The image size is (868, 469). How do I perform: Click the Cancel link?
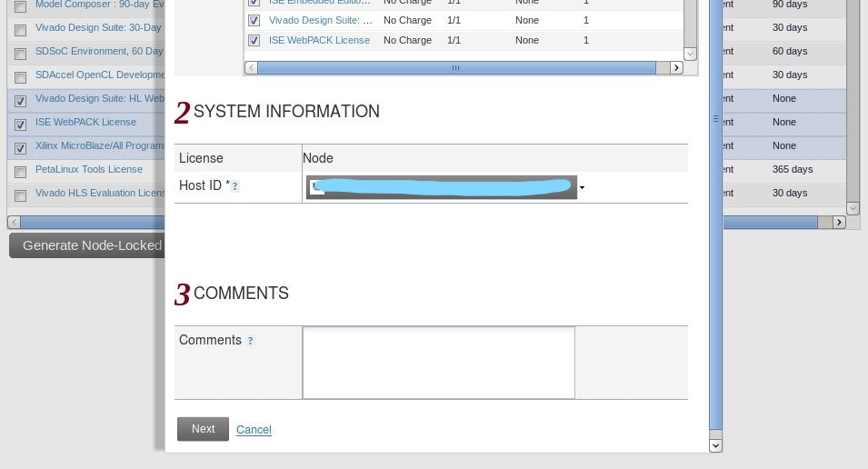(254, 430)
